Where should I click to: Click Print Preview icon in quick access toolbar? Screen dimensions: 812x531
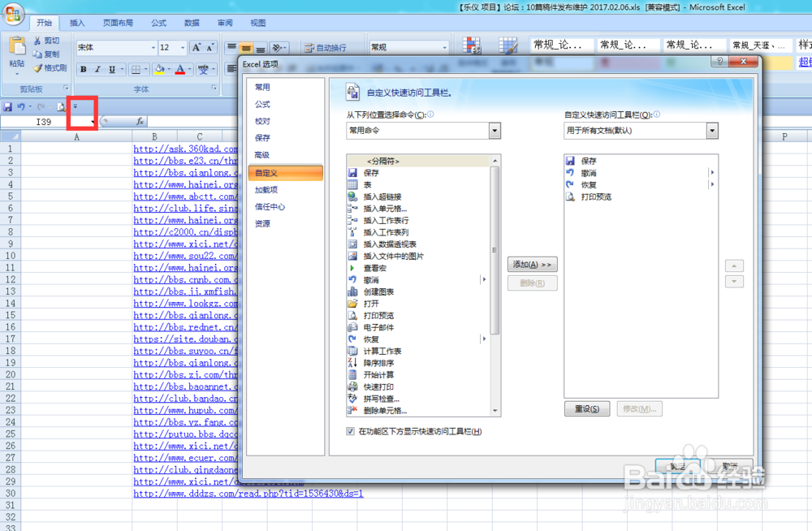point(61,106)
